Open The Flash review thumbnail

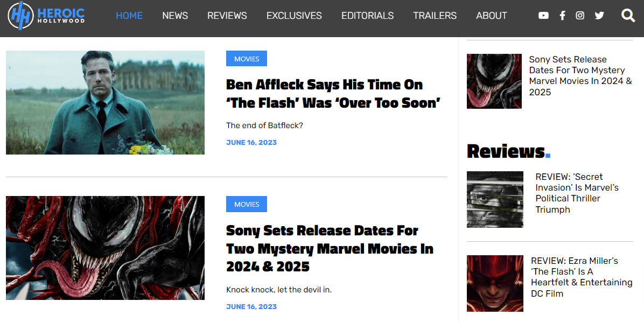[x=495, y=283]
